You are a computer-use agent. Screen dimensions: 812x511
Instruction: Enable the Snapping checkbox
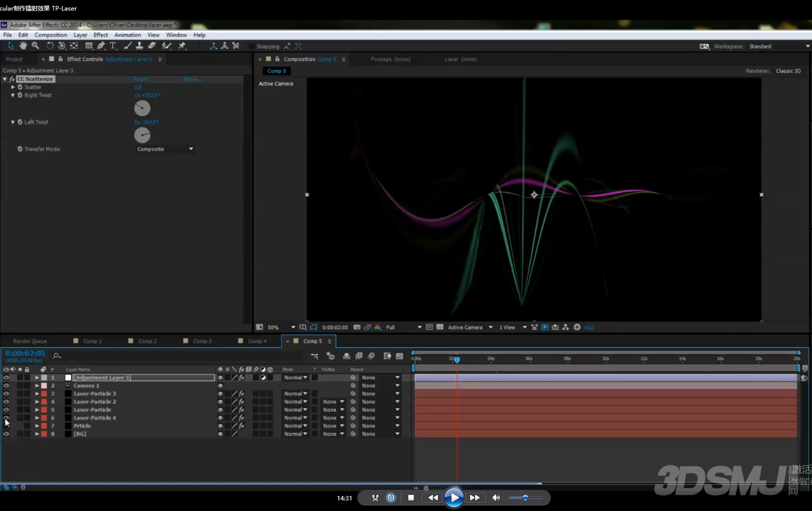tap(252, 46)
